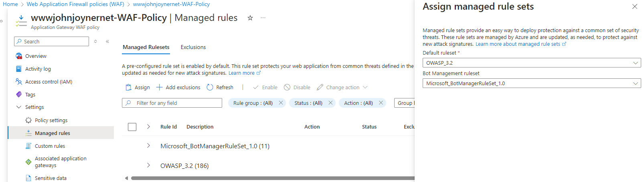Select the Managed Rulesets tab

[146, 47]
